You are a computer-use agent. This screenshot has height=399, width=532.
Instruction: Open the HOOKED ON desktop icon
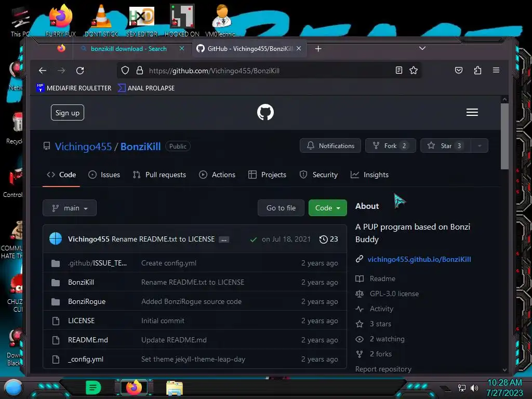point(182,20)
